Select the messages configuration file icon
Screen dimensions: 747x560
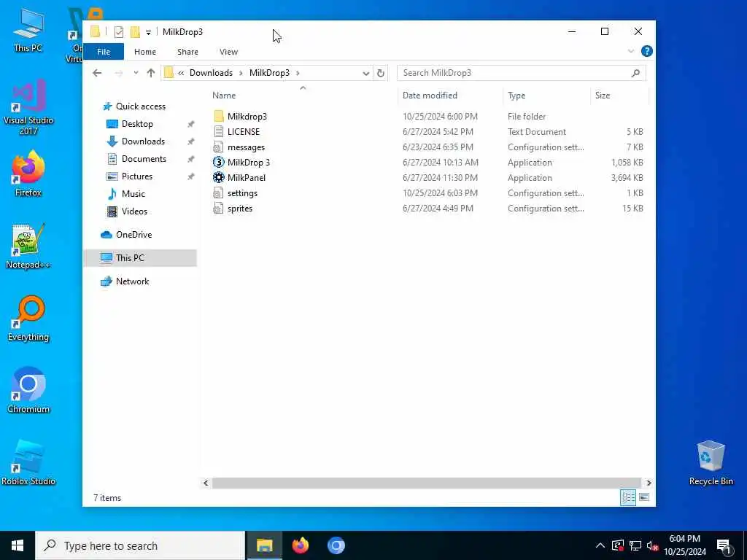(218, 147)
